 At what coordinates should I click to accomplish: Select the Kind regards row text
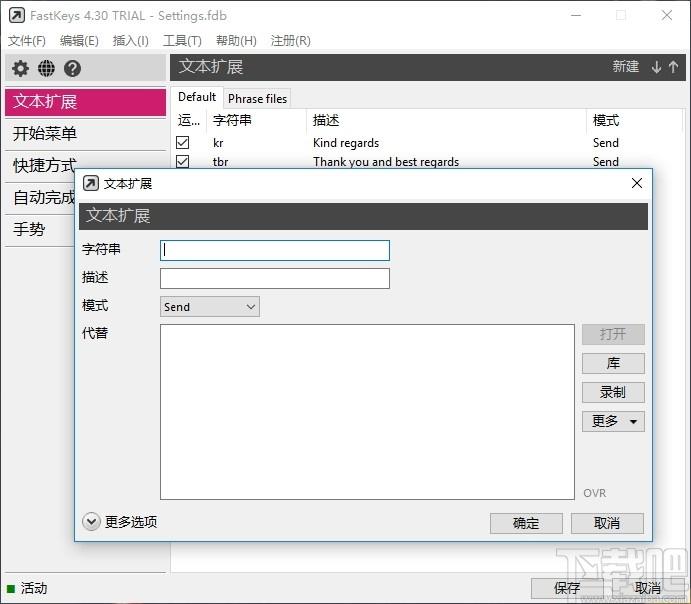pos(346,143)
